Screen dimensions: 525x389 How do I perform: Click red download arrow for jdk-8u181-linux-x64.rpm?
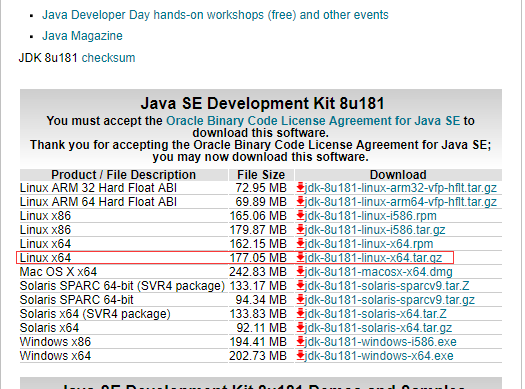click(300, 244)
